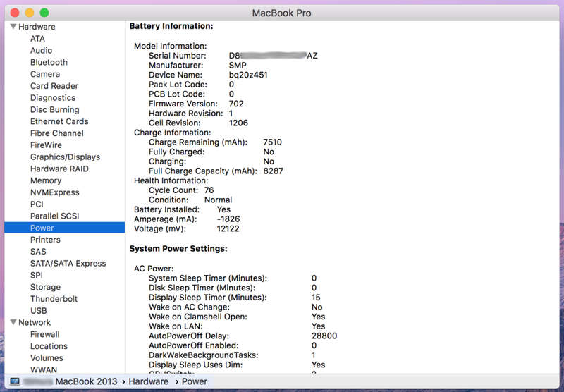Click Power in the path bar
Image resolution: width=564 pixels, height=392 pixels.
pyautogui.click(x=195, y=381)
